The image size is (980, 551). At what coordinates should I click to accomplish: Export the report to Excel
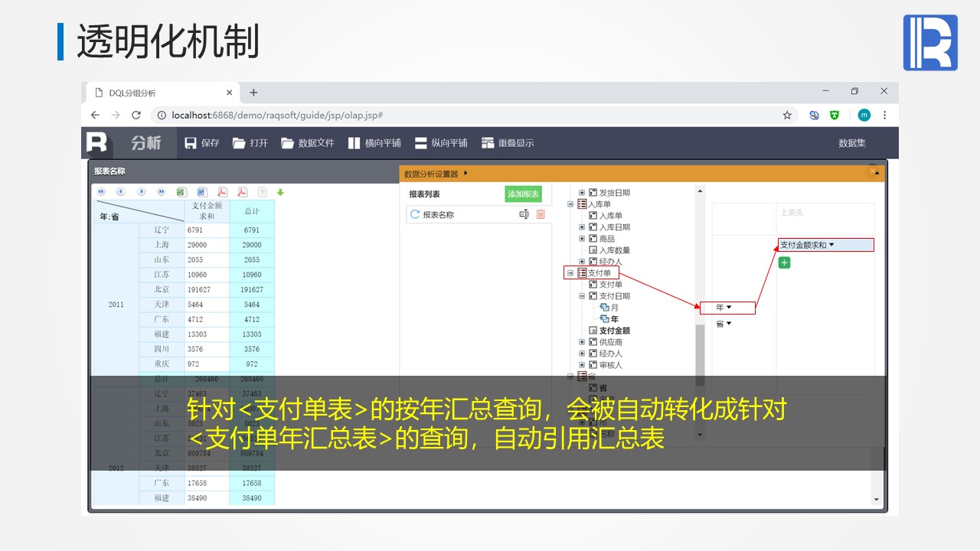(x=181, y=192)
